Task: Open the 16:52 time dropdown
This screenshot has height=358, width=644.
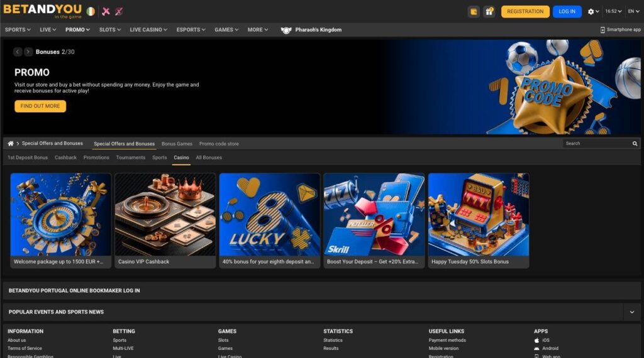Action: click(x=613, y=11)
